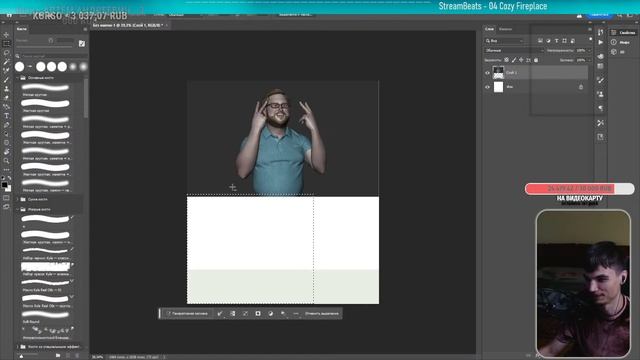Toggle the layer filter on/off switch
The width and height of the screenshot is (640, 360).
click(x=590, y=39)
